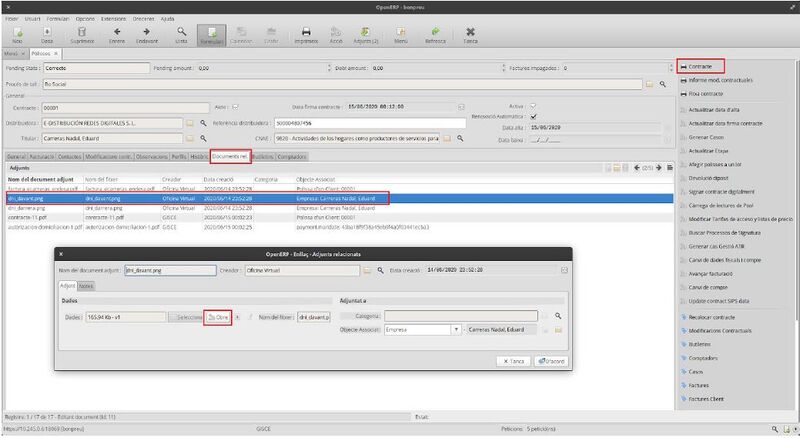Click the Refresca reload icon
This screenshot has width=800, height=438.
pyautogui.click(x=435, y=36)
